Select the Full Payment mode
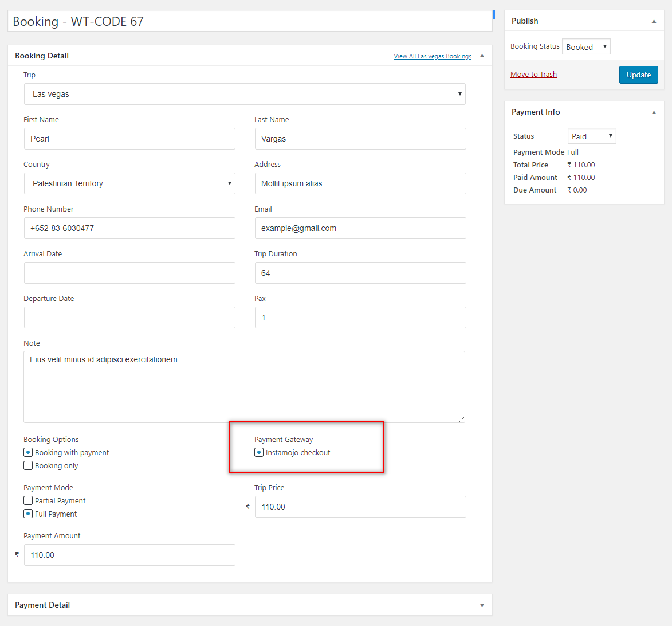The width and height of the screenshot is (672, 626). 28,514
